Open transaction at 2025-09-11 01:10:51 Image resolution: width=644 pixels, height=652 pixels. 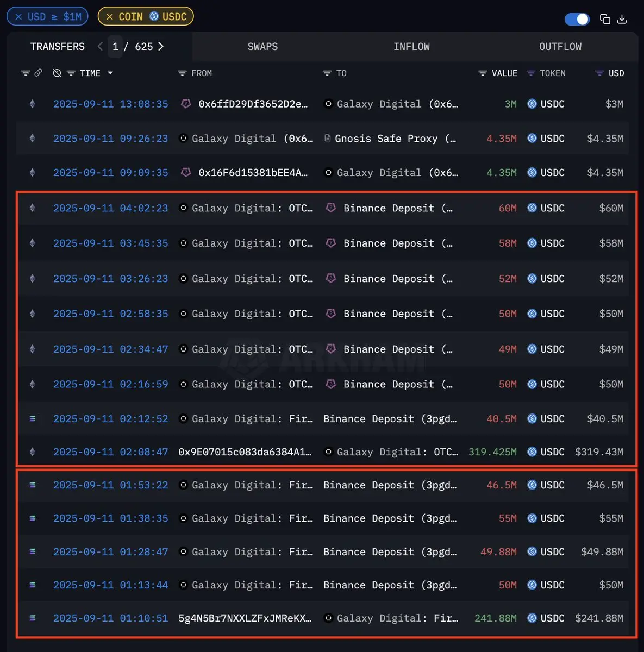tap(111, 618)
